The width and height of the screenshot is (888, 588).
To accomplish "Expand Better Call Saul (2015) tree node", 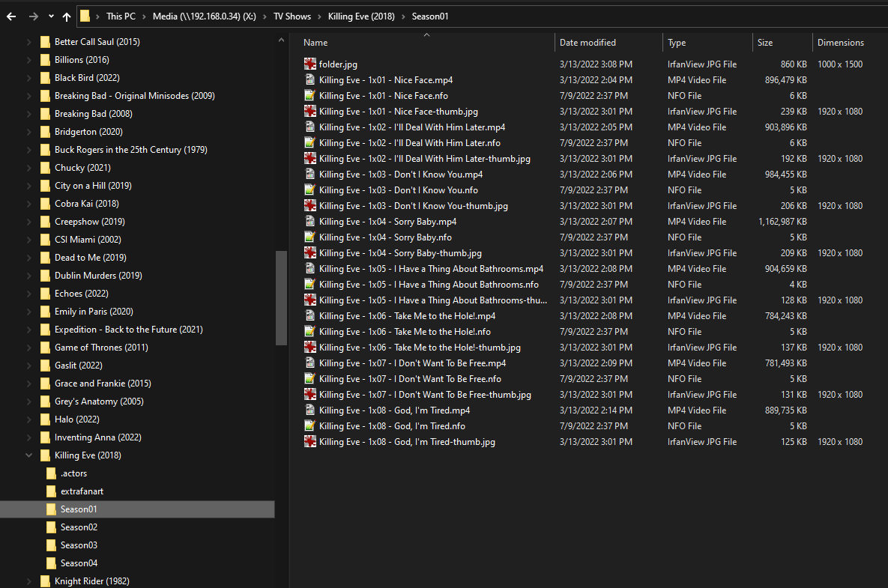I will click(28, 41).
